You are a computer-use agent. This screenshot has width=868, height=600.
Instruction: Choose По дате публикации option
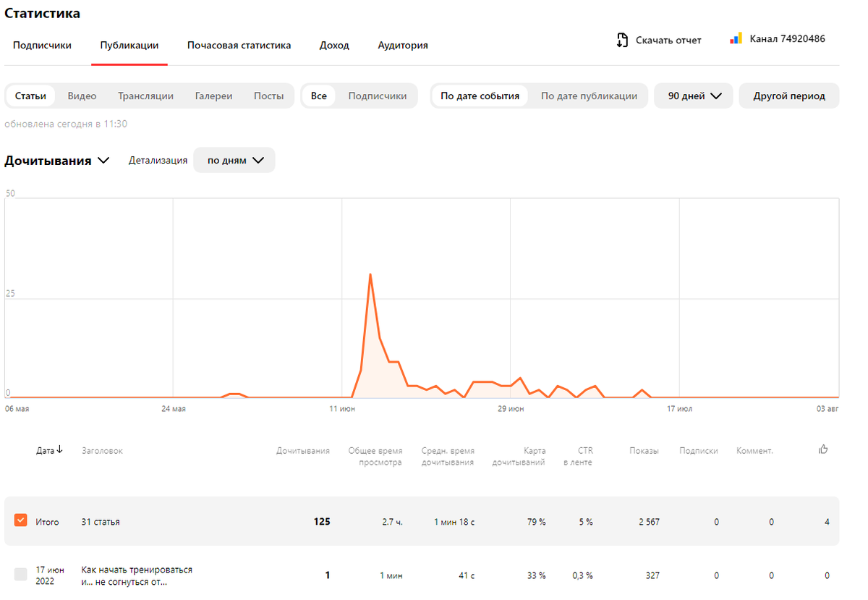tap(589, 96)
